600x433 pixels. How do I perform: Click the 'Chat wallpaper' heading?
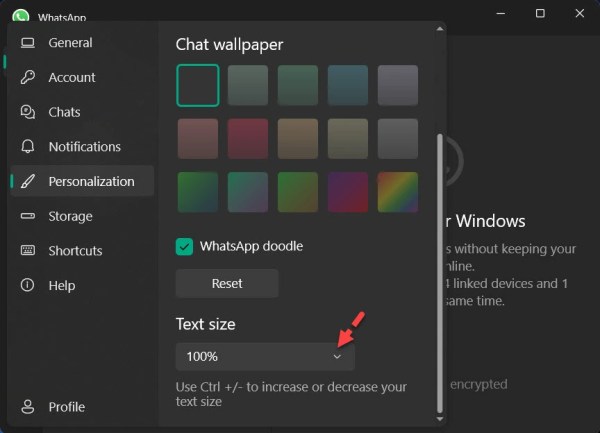(x=229, y=45)
